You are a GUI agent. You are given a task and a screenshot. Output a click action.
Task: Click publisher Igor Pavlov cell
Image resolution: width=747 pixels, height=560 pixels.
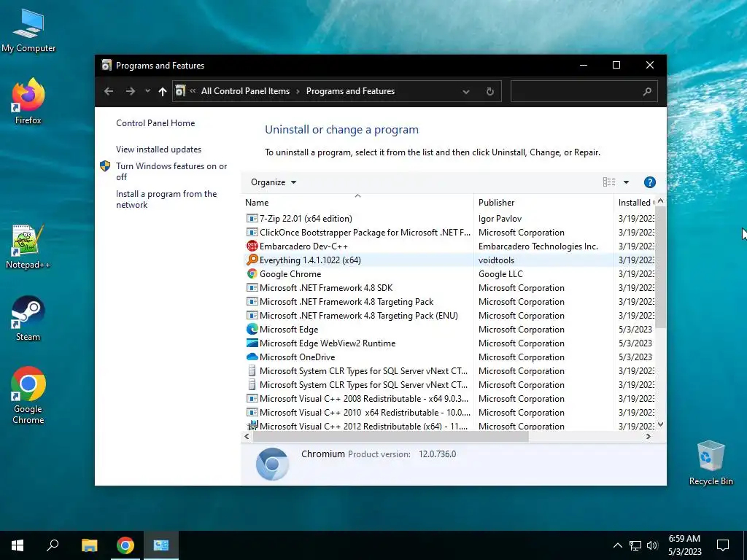[x=500, y=219]
